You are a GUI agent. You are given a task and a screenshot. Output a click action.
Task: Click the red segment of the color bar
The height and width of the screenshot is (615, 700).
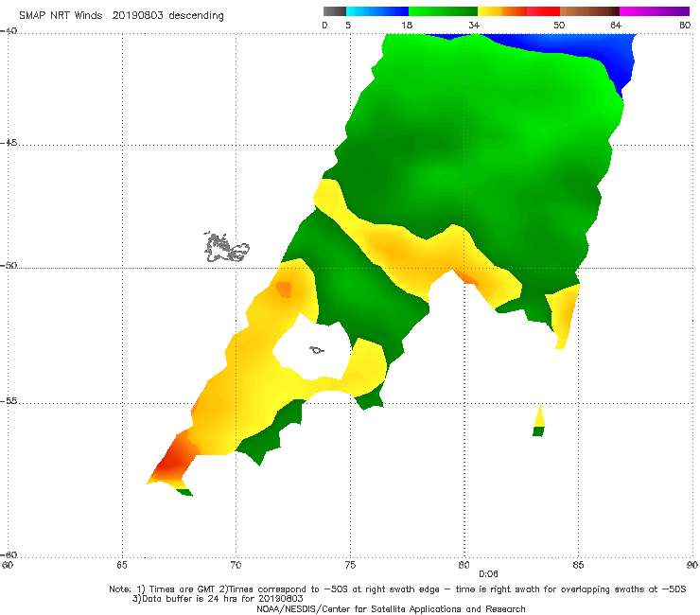543,11
